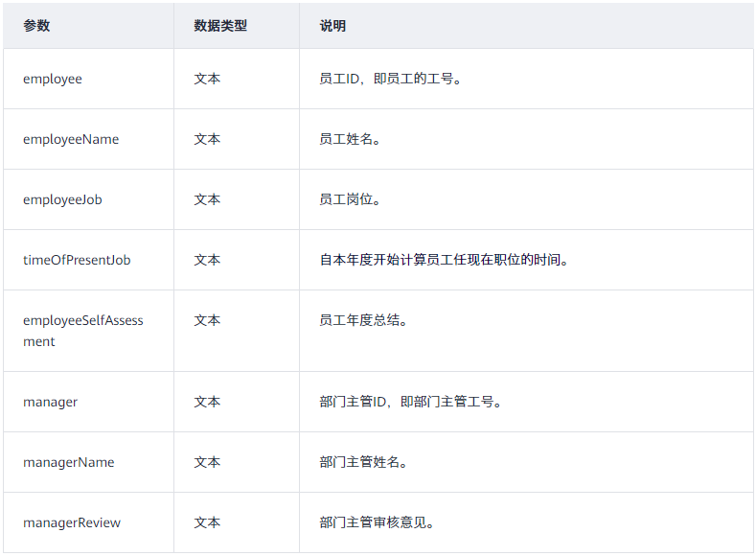Click the 员工岗位。 description cell
The height and width of the screenshot is (556, 756).
[x=351, y=199]
